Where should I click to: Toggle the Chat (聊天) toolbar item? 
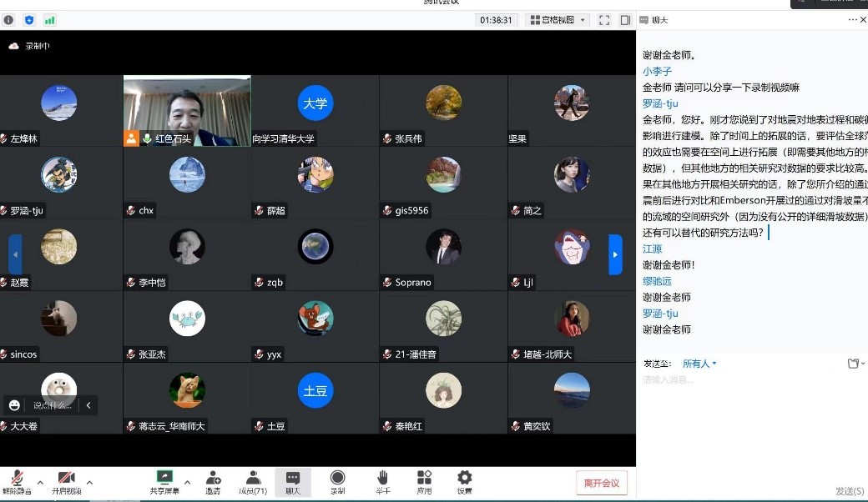pos(293,480)
